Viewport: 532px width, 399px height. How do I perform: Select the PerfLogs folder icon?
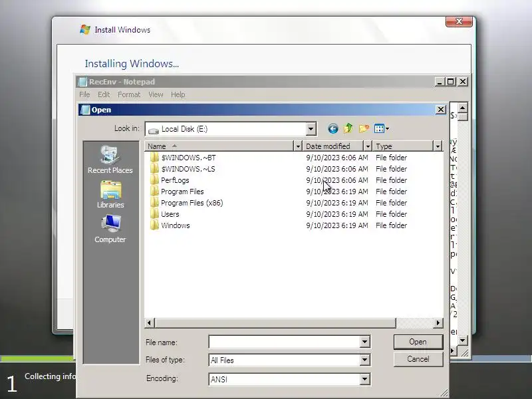point(154,180)
